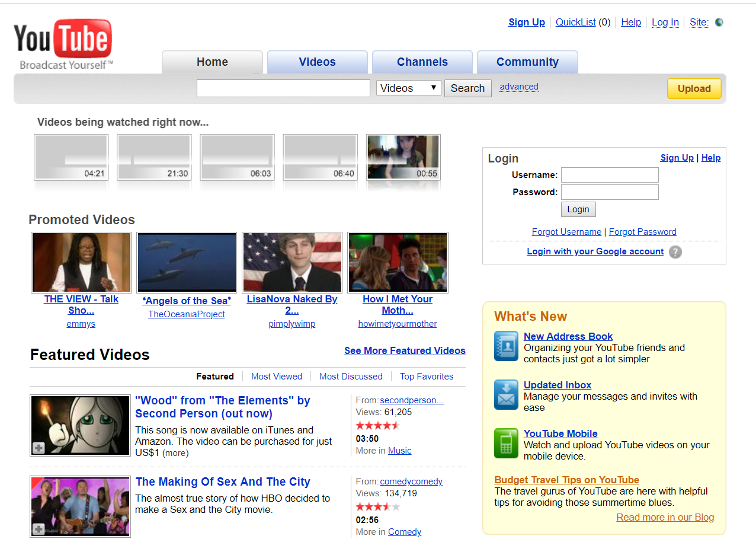Screen dimensions: 756x539
Task: Visit pimplywimp channel link
Action: pyautogui.click(x=292, y=324)
